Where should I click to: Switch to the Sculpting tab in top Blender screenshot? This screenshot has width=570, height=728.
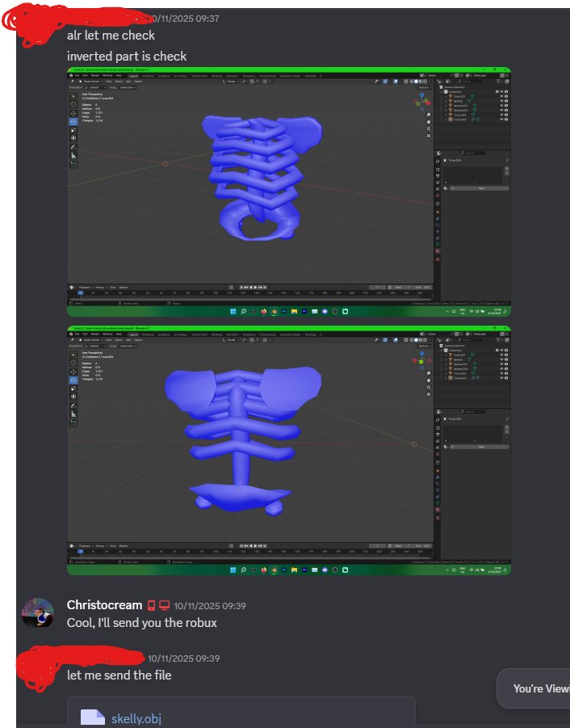coord(164,76)
